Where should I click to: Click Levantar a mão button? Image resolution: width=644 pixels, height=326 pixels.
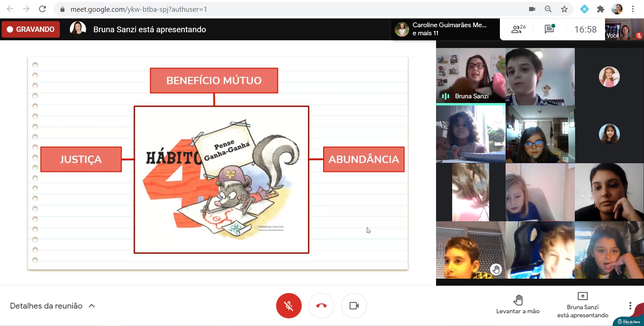pyautogui.click(x=518, y=304)
